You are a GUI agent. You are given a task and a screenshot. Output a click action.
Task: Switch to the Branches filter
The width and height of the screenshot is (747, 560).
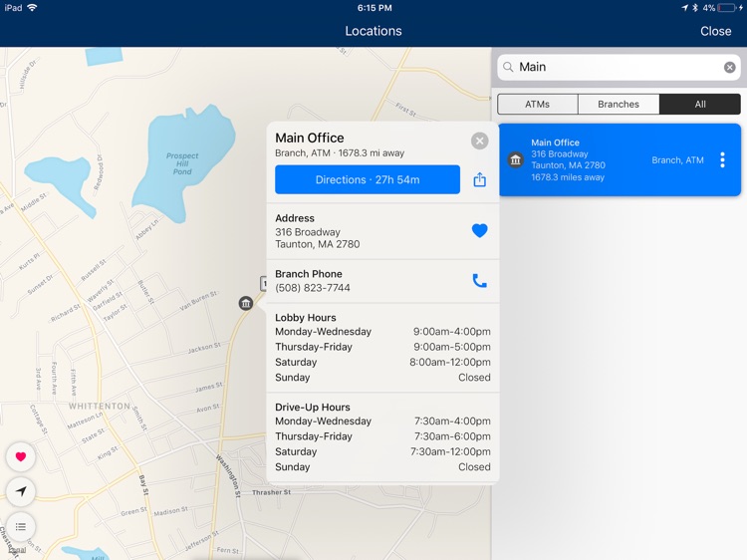[619, 104]
